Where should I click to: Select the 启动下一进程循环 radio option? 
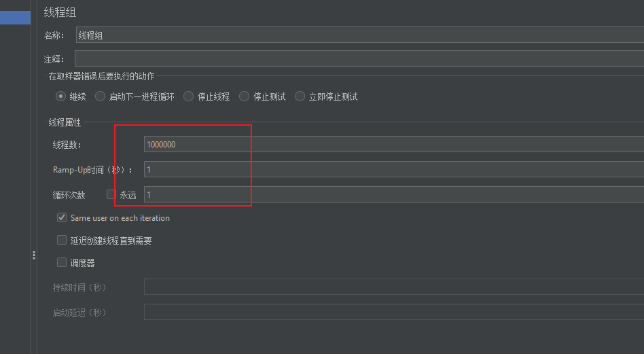coord(101,96)
